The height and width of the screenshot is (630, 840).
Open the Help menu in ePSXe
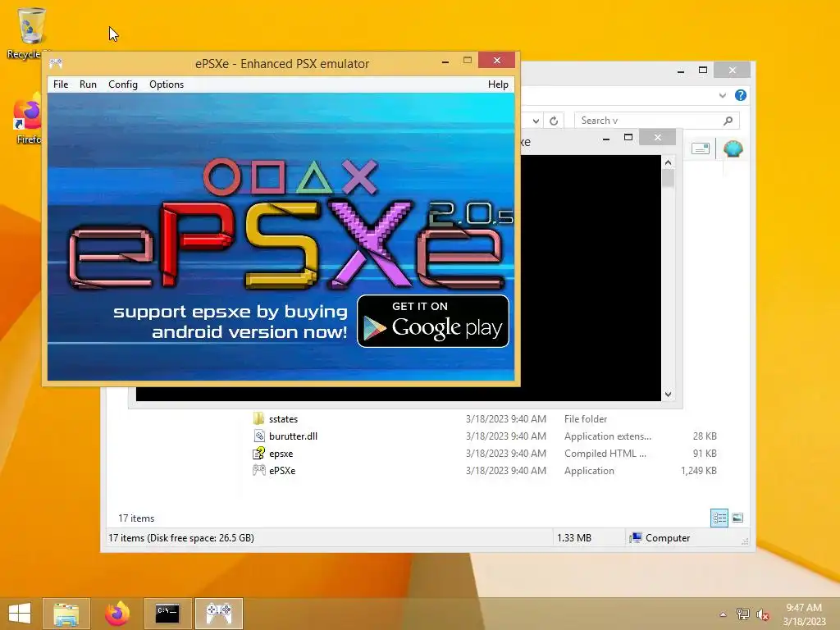click(x=498, y=84)
